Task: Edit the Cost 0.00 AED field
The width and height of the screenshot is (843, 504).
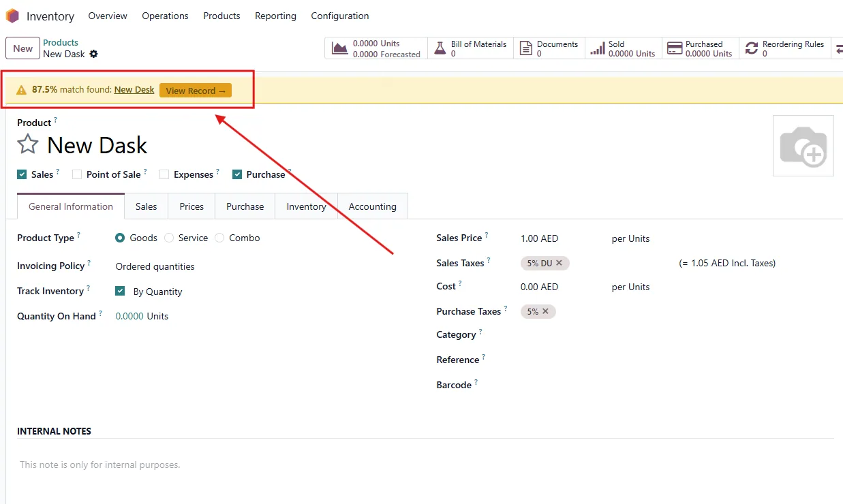Action: [539, 287]
